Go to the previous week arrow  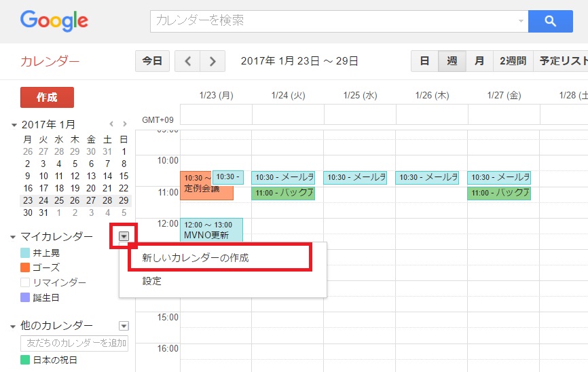[x=187, y=61]
